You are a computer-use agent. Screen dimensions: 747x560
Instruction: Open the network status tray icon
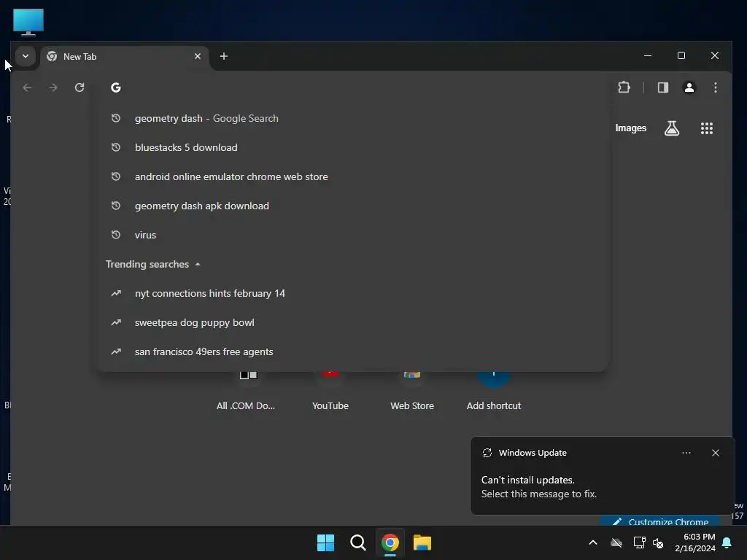pyautogui.click(x=639, y=542)
